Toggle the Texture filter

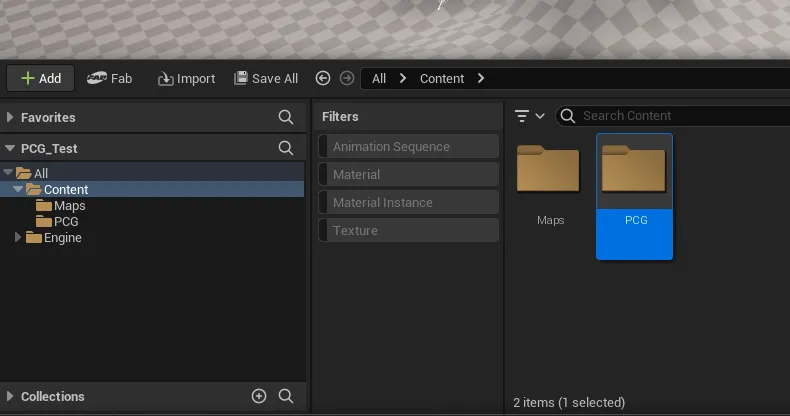(x=409, y=231)
